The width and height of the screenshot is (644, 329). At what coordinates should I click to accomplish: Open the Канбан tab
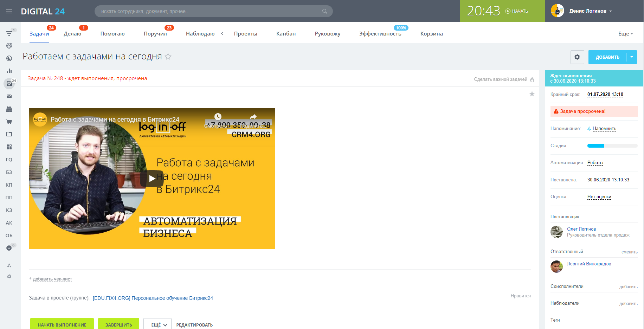[x=286, y=34]
